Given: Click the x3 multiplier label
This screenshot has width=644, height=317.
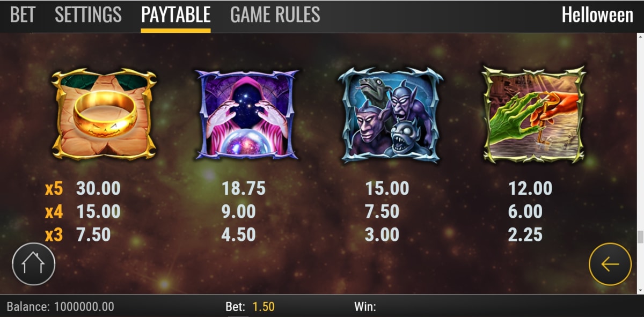Looking at the screenshot, I should (x=54, y=234).
